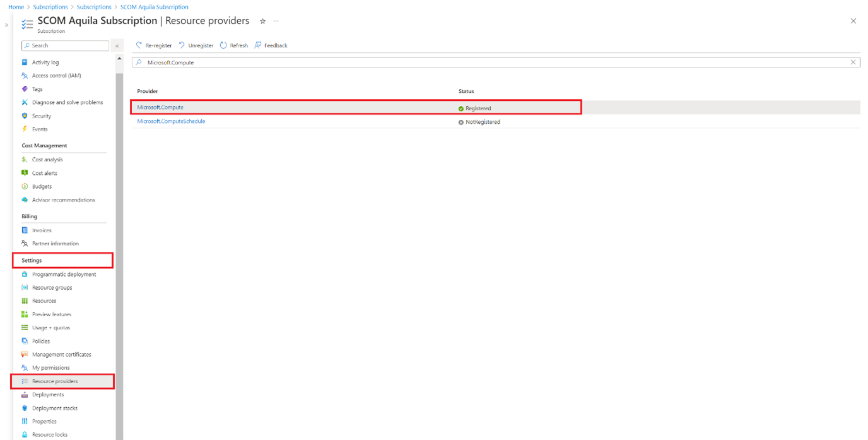Open the Security blade
The image size is (868, 440).
coord(42,115)
